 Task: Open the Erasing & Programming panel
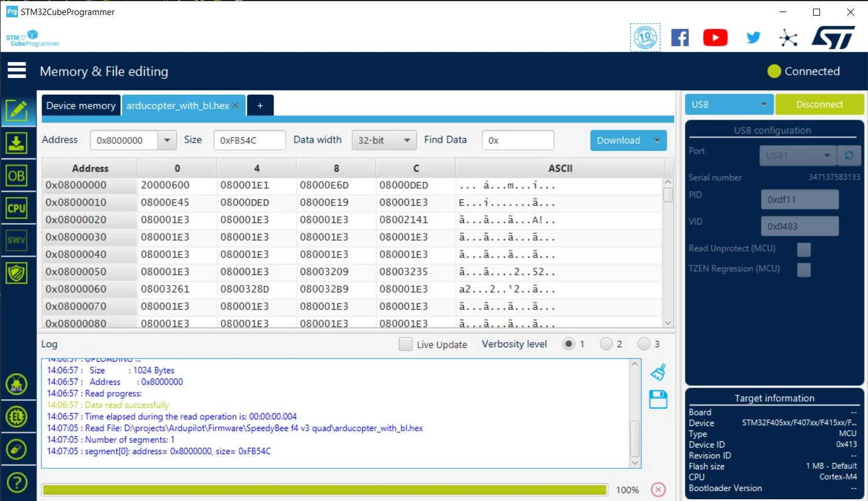point(18,143)
